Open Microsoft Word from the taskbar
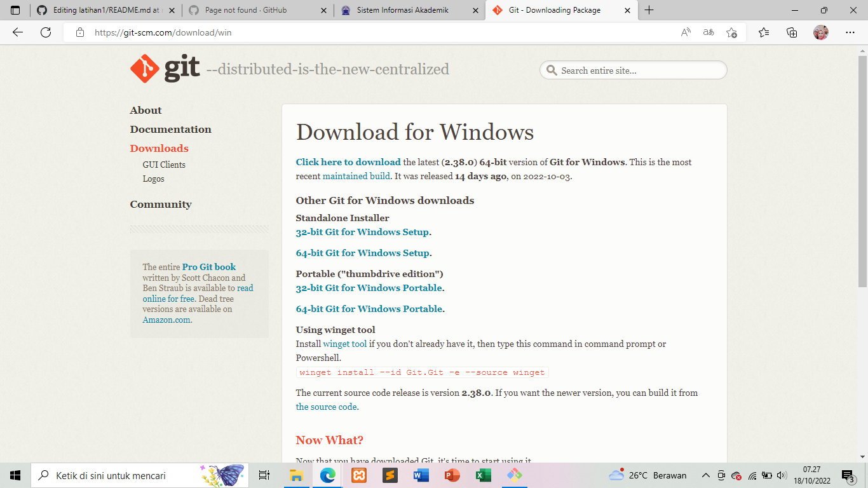This screenshot has height=488, width=868. click(421, 475)
